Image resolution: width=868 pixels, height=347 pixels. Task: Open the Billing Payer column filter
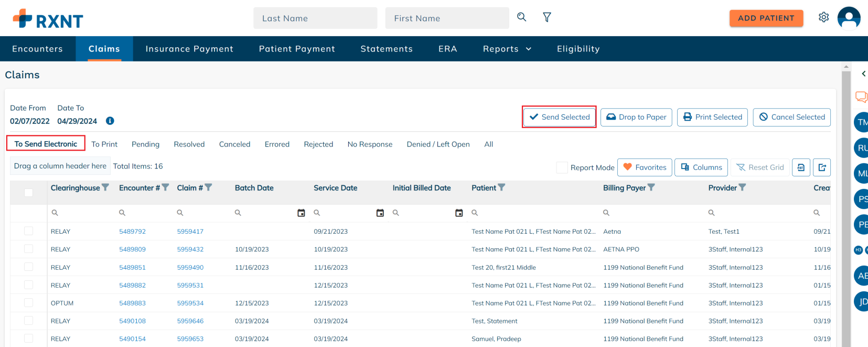click(x=651, y=187)
